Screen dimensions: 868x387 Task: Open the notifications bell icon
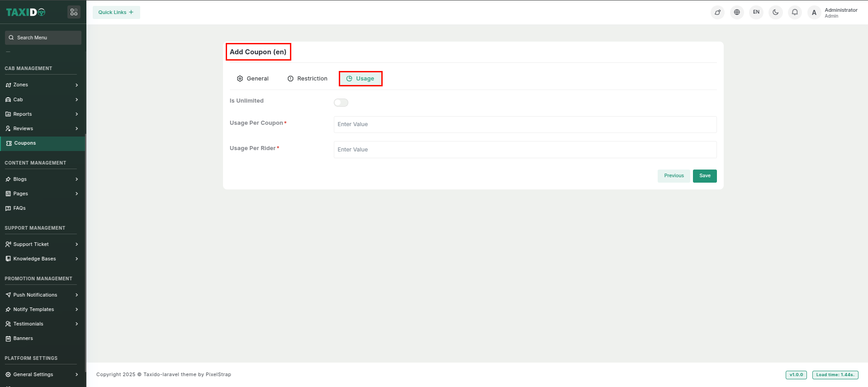tap(795, 12)
